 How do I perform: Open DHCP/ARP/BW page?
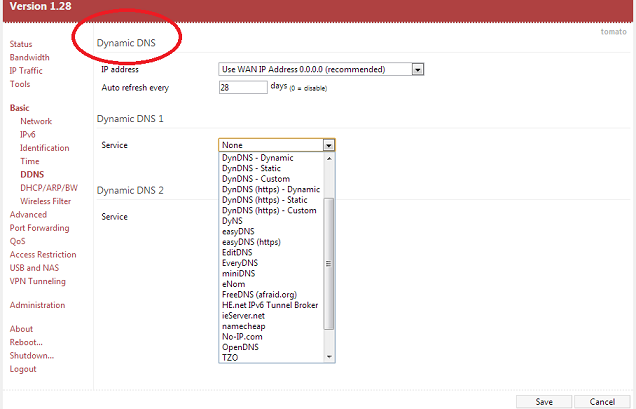point(49,188)
